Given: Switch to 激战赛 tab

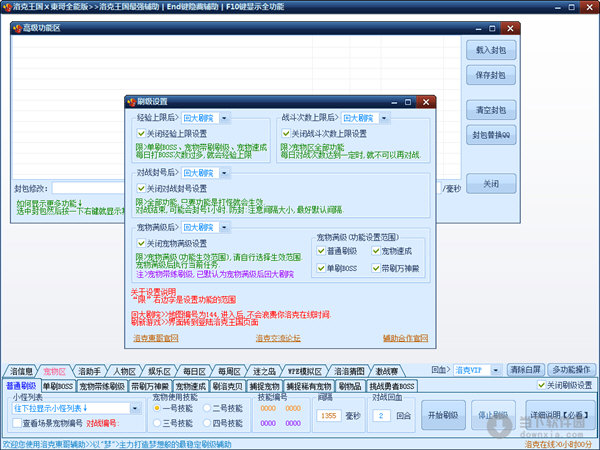Looking at the screenshot, I should [x=386, y=371].
